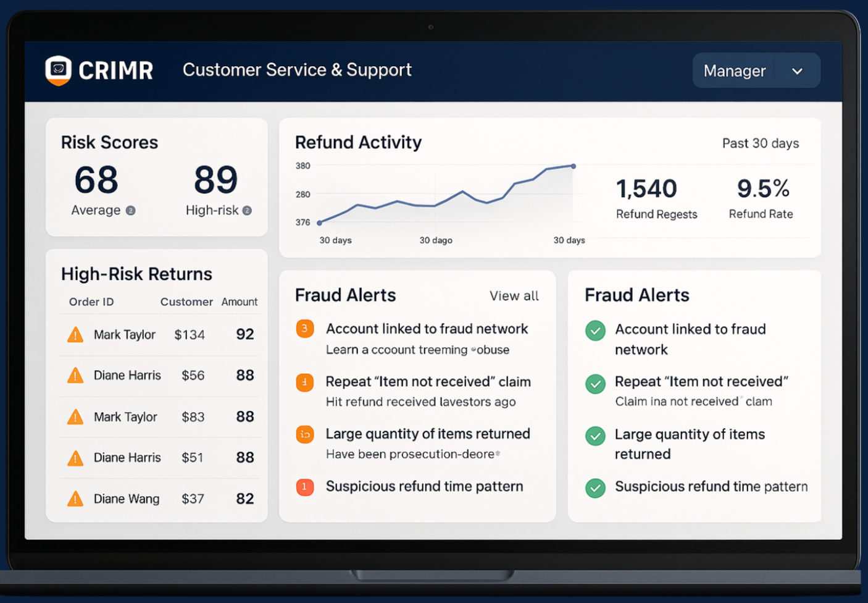Click the 380 y-axis label
This screenshot has height=603, width=868.
[x=303, y=166]
